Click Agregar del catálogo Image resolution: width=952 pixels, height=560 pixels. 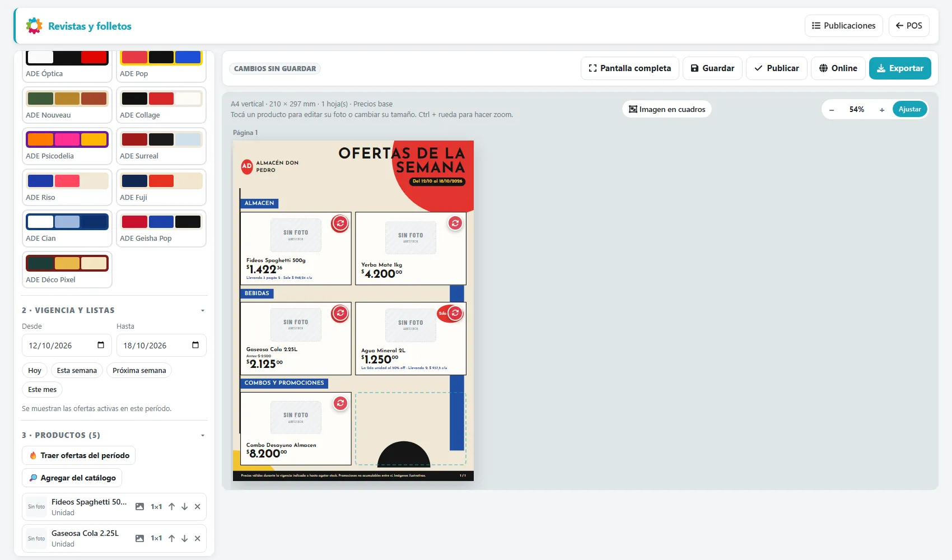(72, 478)
